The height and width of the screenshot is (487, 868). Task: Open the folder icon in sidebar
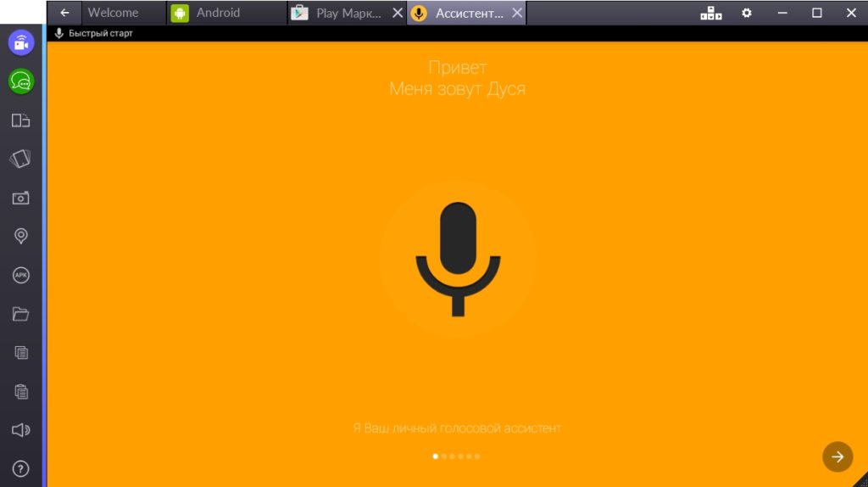coord(21,314)
